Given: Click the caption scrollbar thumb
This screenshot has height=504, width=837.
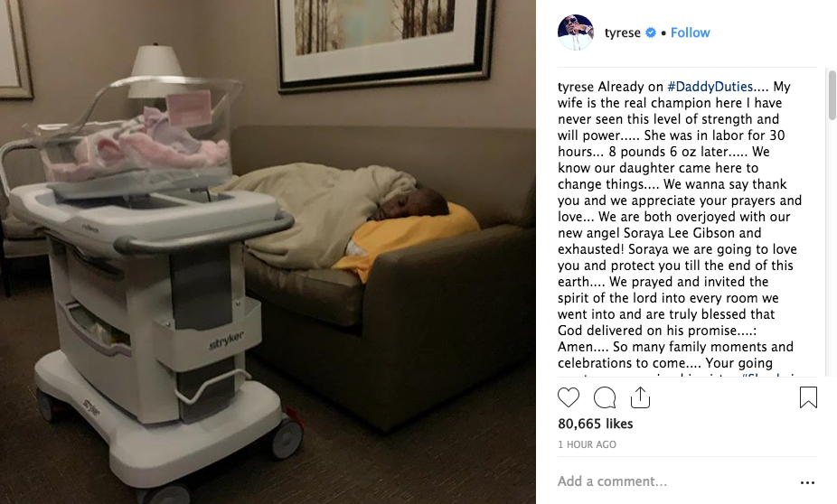Looking at the screenshot, I should tap(832, 95).
